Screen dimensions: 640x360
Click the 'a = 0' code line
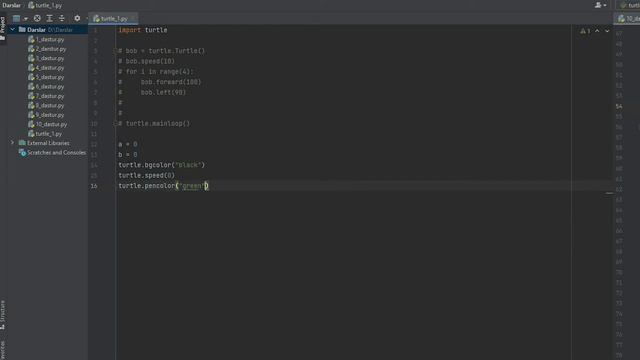128,144
